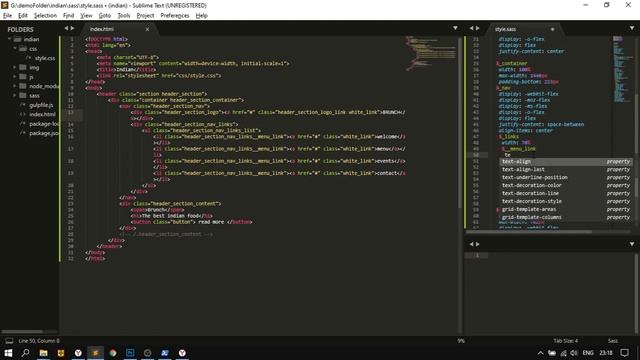
Task: Go to next tab in right pane
Action: pos(478,28)
